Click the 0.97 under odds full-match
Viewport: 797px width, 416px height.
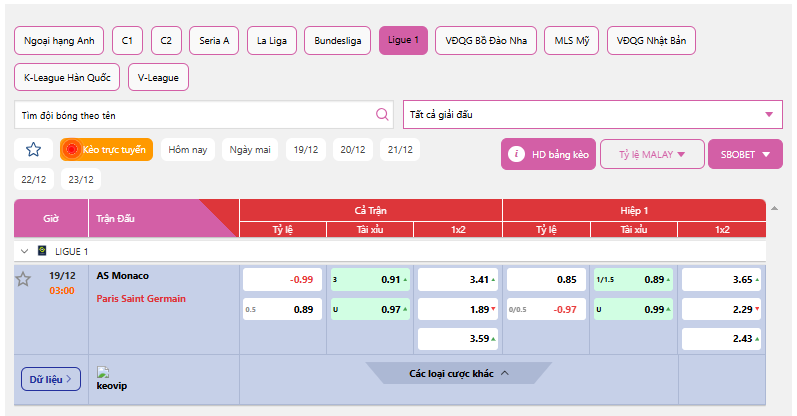pos(370,309)
